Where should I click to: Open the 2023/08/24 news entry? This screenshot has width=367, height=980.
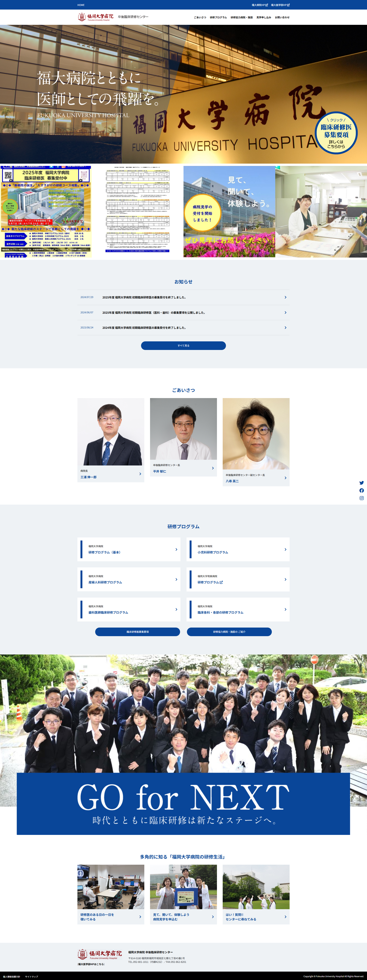coord(183,328)
